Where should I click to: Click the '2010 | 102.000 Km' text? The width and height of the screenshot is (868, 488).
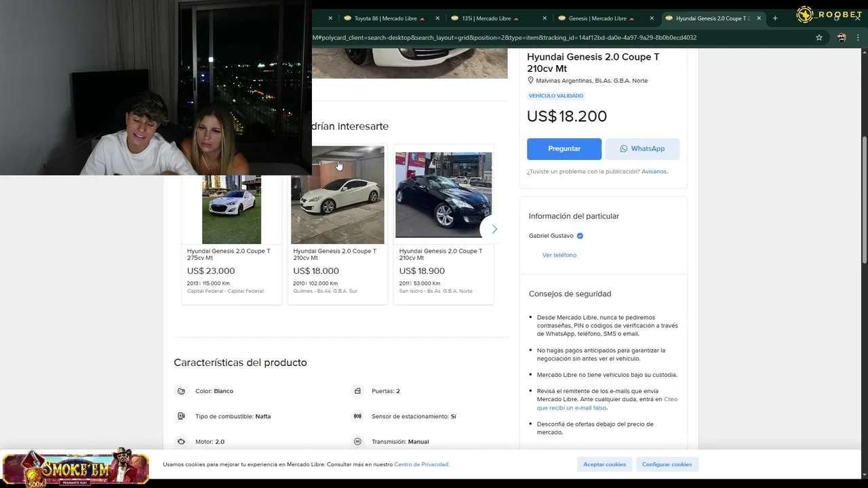[315, 283]
